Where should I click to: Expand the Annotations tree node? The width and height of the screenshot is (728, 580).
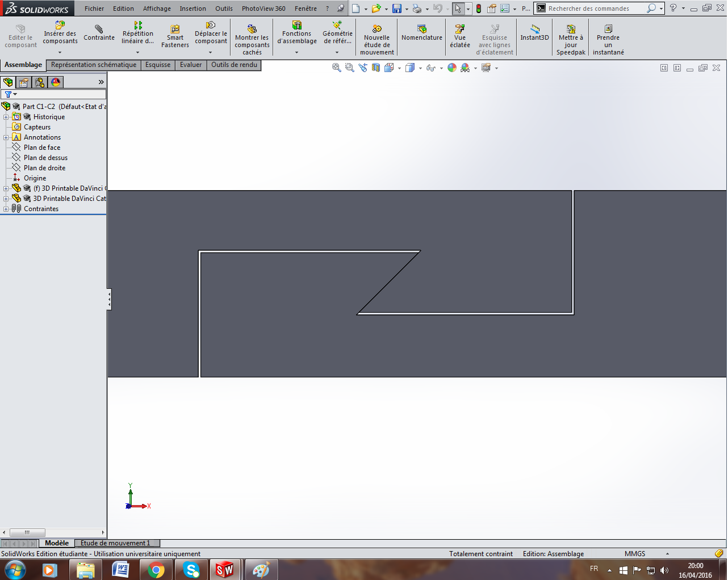click(x=6, y=137)
